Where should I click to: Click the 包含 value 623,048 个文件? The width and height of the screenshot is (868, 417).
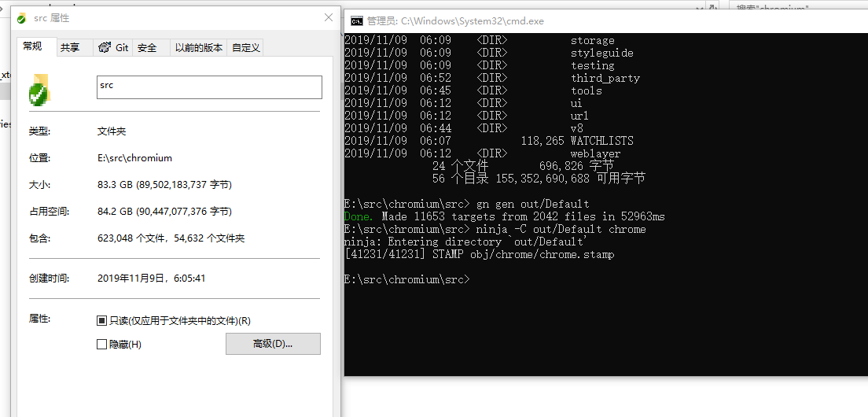(171, 238)
